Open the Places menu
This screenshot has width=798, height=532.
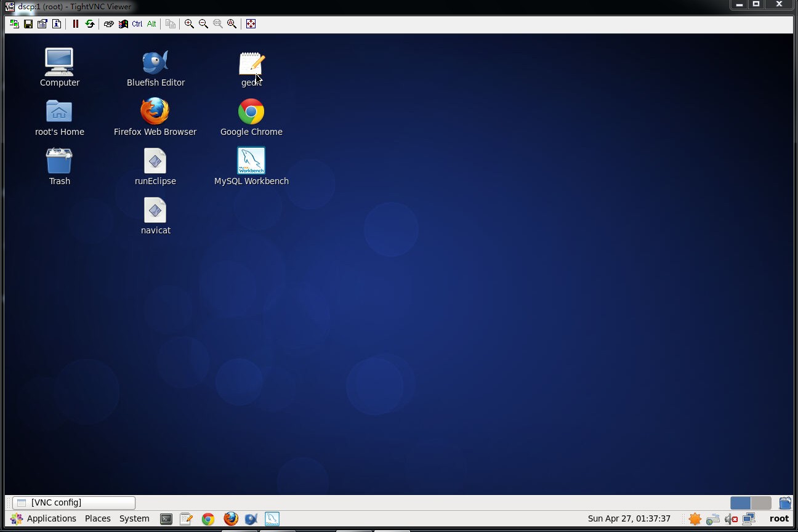98,518
